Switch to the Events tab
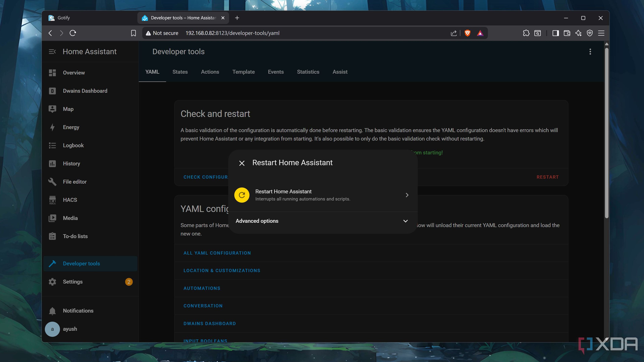The width and height of the screenshot is (644, 362). coord(276,72)
